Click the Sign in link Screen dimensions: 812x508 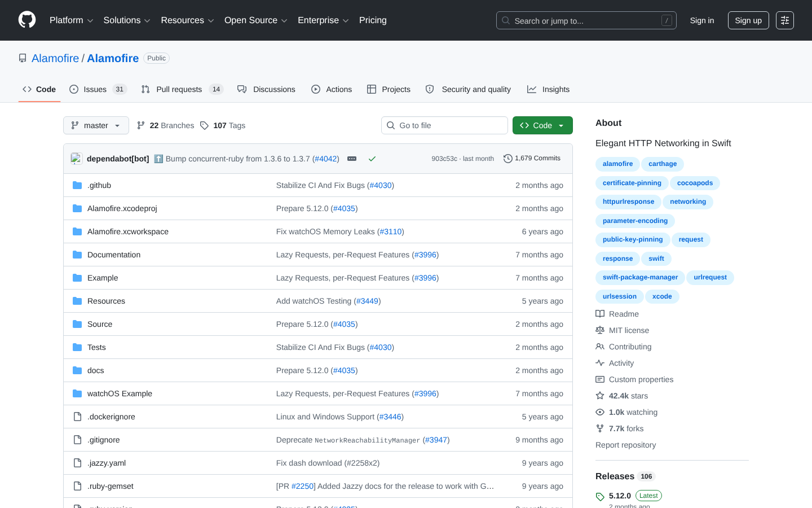click(702, 20)
